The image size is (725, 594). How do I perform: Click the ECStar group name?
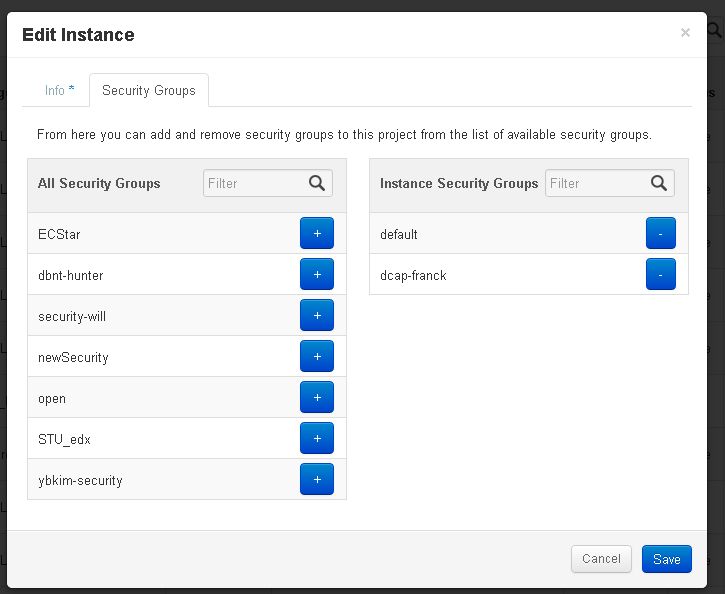click(x=59, y=234)
